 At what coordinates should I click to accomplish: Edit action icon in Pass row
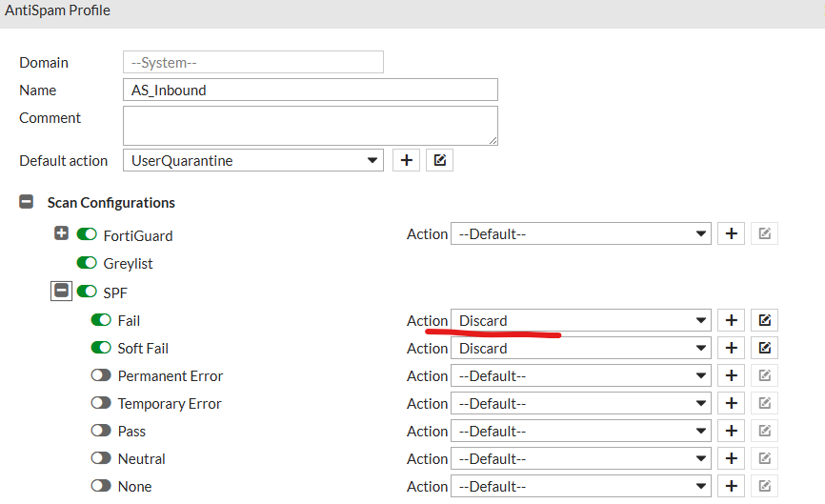coord(764,431)
